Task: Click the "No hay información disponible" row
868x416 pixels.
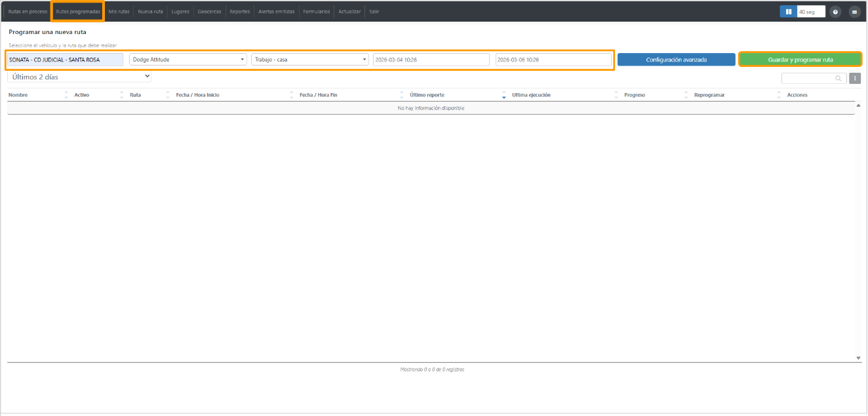Action: 431,108
